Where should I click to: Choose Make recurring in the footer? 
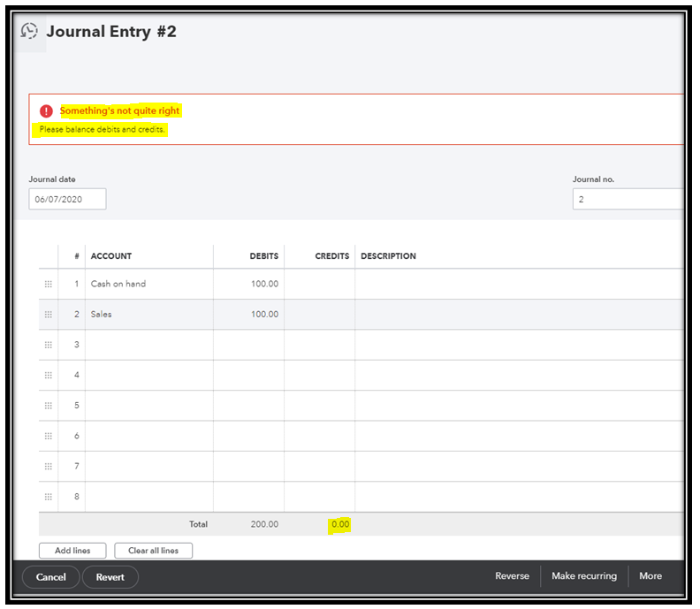[x=584, y=576]
